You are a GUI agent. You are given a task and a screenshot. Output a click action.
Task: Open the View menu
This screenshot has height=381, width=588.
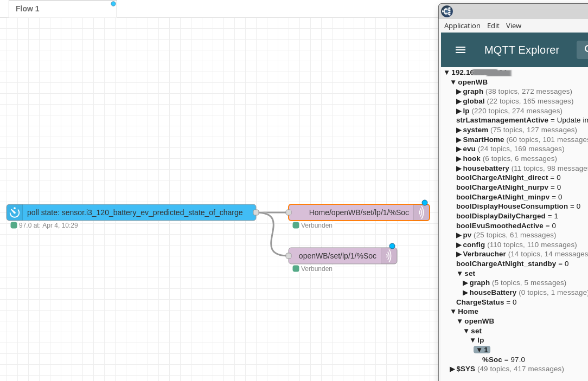tap(513, 25)
